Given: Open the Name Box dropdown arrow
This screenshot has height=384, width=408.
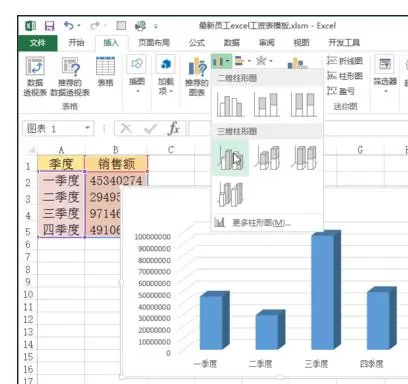Looking at the screenshot, I should (x=87, y=128).
